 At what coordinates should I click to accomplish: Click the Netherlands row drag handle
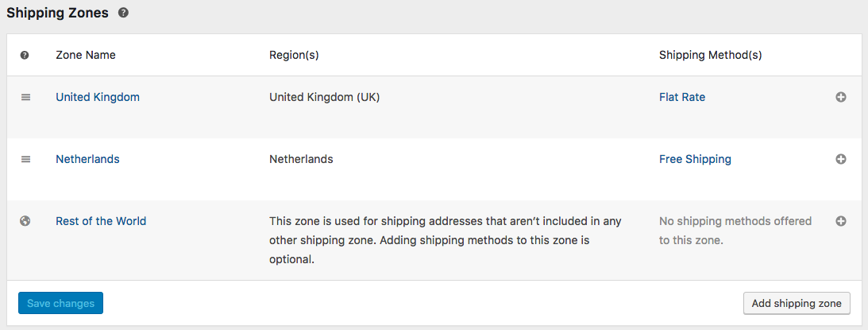(25, 159)
